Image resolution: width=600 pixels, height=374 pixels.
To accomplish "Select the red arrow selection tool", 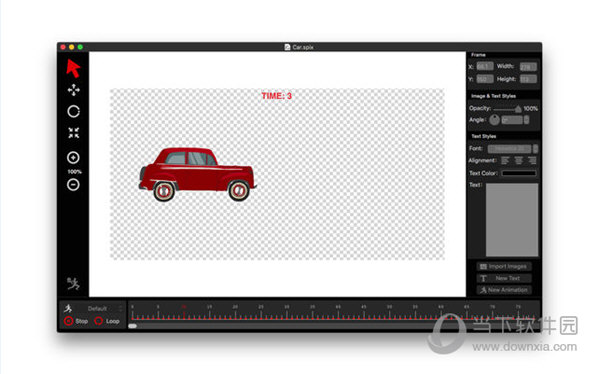I will point(73,69).
